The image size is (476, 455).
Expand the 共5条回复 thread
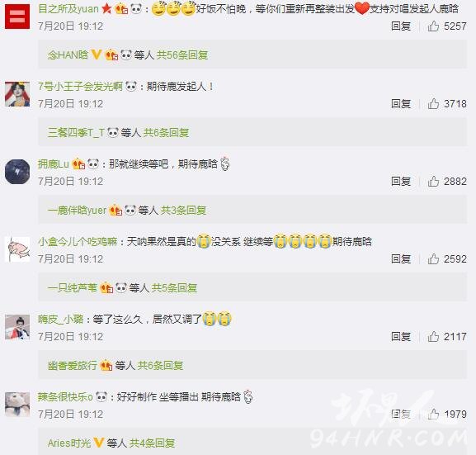coord(174,287)
